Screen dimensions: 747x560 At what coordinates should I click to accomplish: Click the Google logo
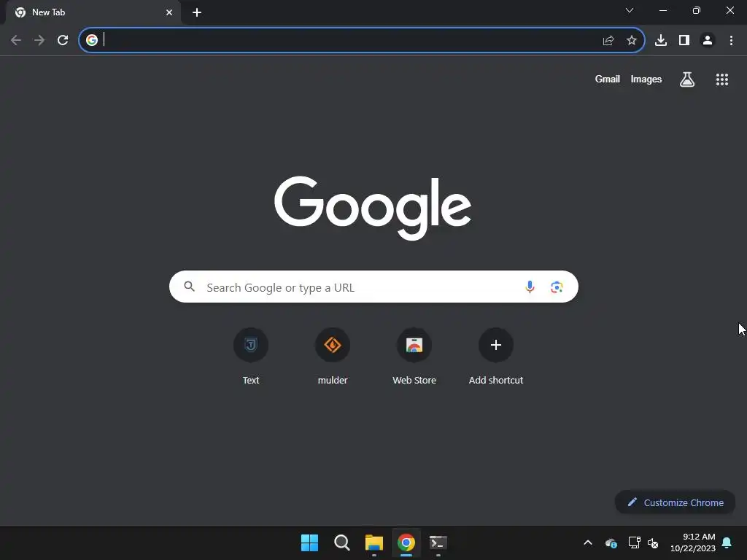pos(373,208)
